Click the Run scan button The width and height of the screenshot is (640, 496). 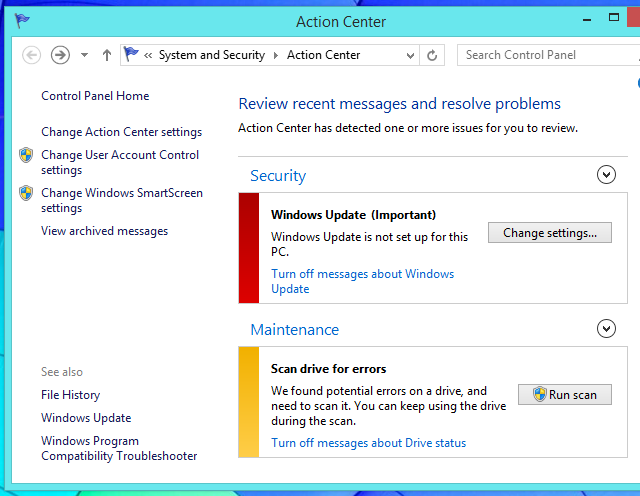point(565,395)
